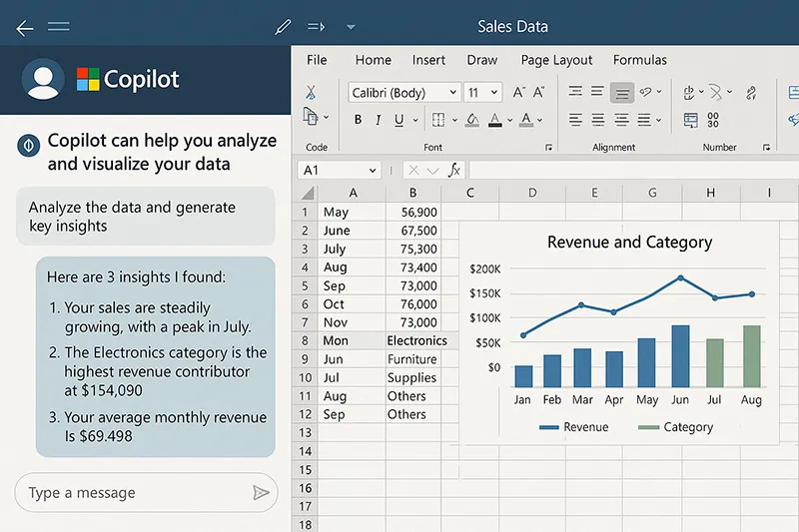The width and height of the screenshot is (799, 532).
Task: Apply the black-underlined font color A
Action: point(494,120)
